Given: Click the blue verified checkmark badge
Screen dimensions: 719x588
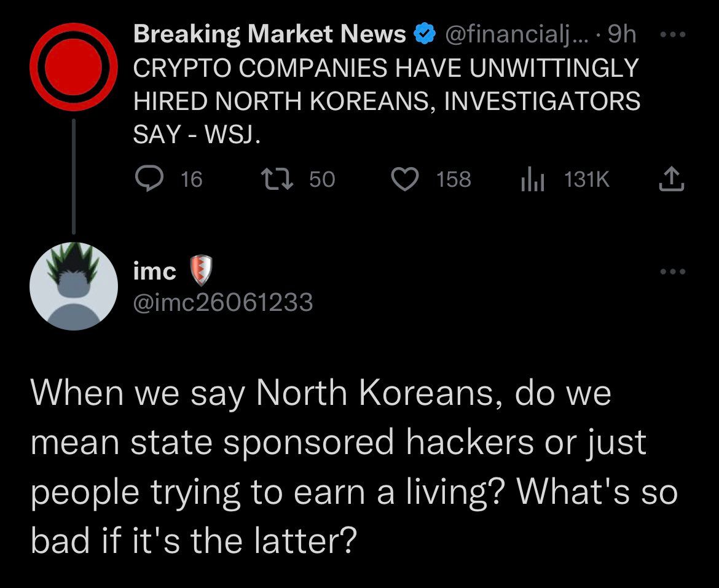Looking at the screenshot, I should click(424, 34).
